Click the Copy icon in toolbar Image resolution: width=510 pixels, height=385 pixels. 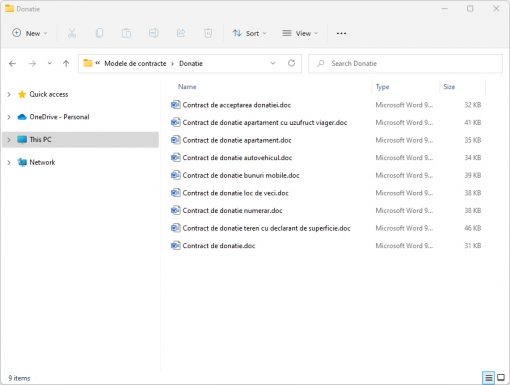tap(99, 33)
